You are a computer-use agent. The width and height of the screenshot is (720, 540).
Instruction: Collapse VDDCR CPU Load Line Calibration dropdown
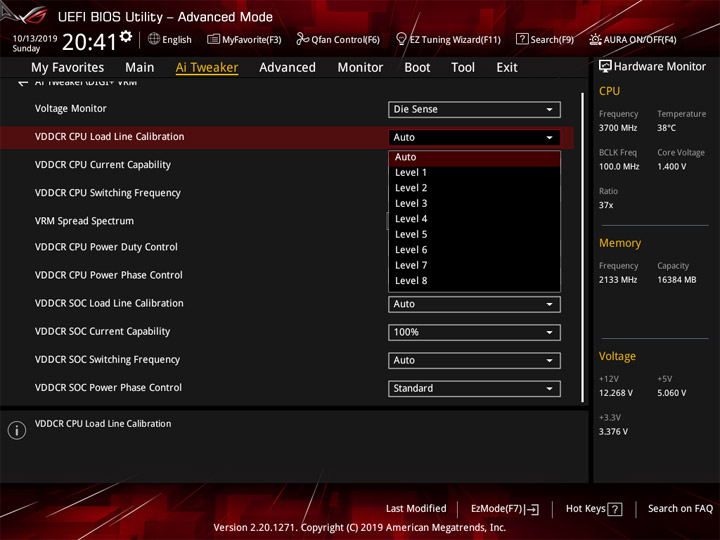[474, 137]
